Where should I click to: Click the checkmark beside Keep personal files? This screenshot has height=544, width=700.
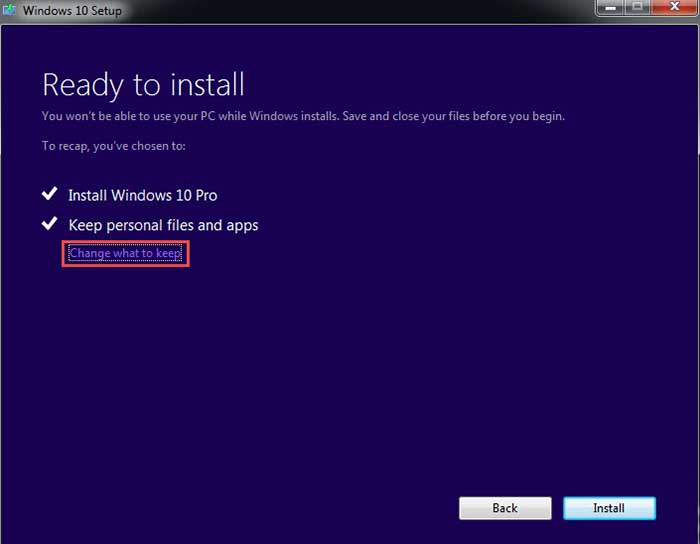[50, 223]
